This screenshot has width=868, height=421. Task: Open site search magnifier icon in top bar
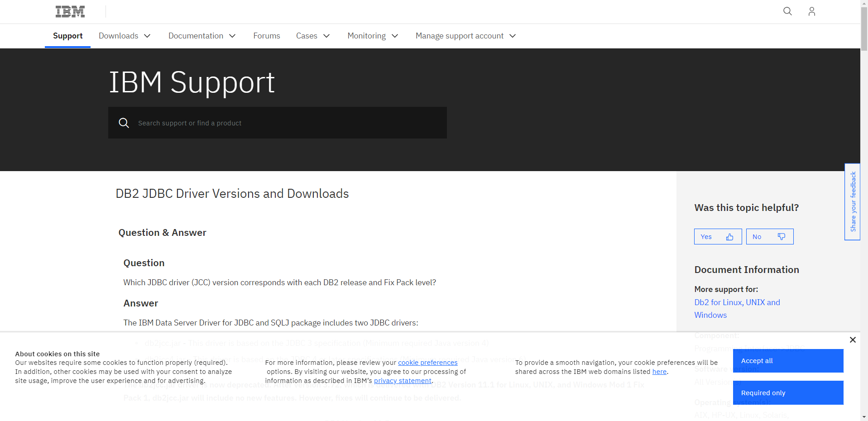pos(787,11)
